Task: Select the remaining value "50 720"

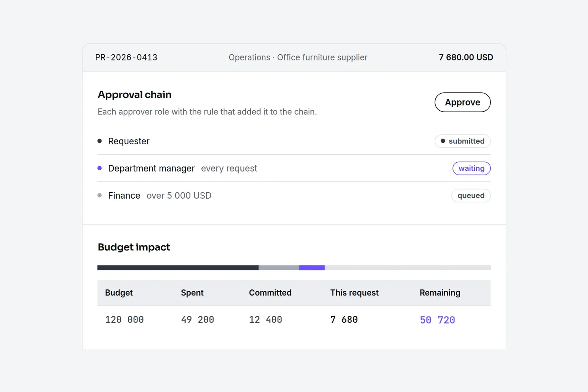Action: click(x=438, y=320)
